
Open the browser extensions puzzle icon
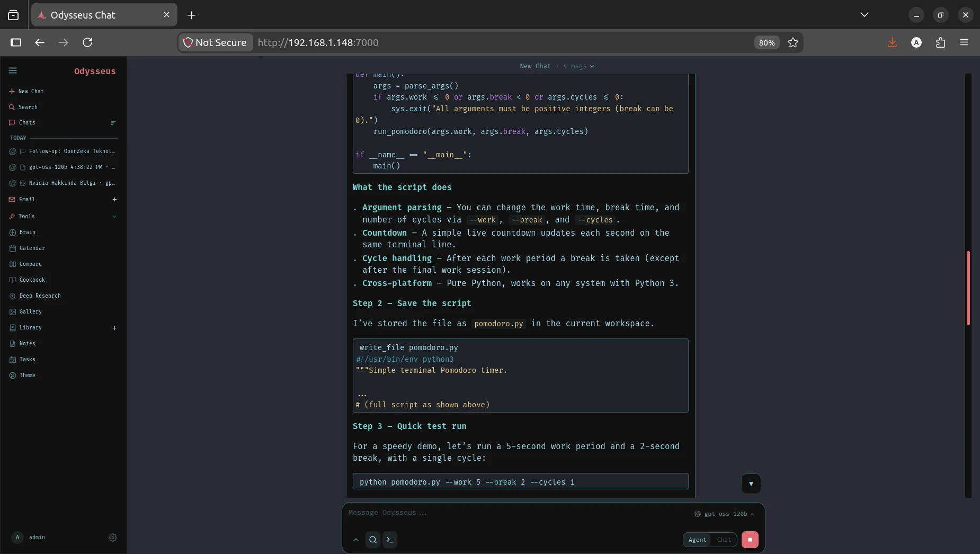tap(940, 42)
